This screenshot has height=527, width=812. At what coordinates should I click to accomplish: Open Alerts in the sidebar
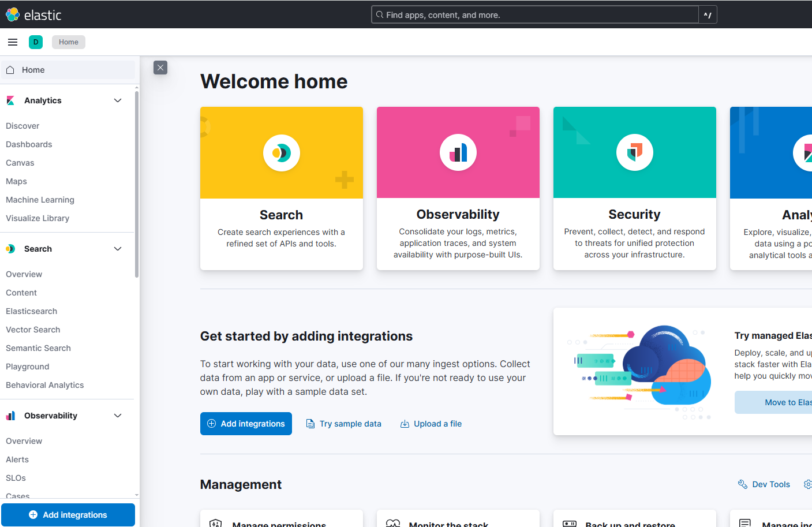pos(17,459)
